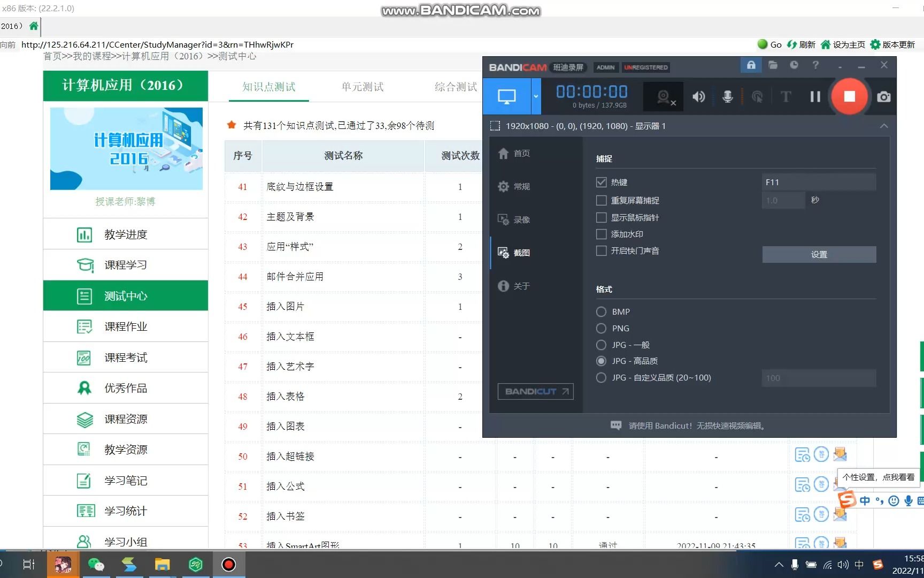Open 课程学习 in the course sidebar

[126, 265]
